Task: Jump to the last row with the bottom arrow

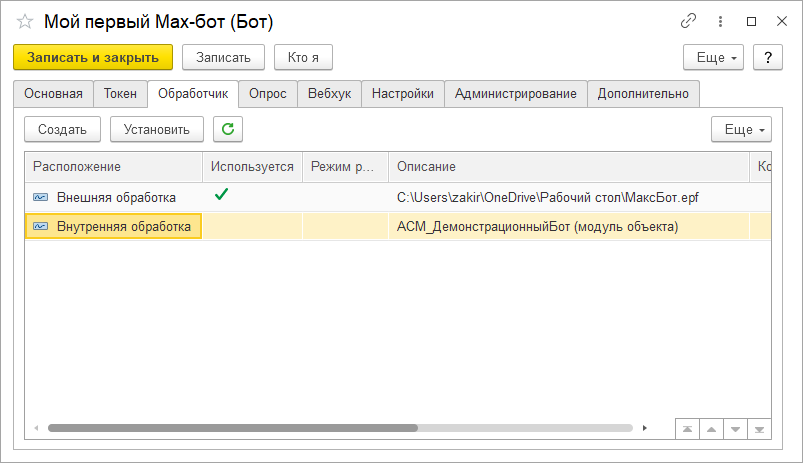Action: click(x=759, y=429)
